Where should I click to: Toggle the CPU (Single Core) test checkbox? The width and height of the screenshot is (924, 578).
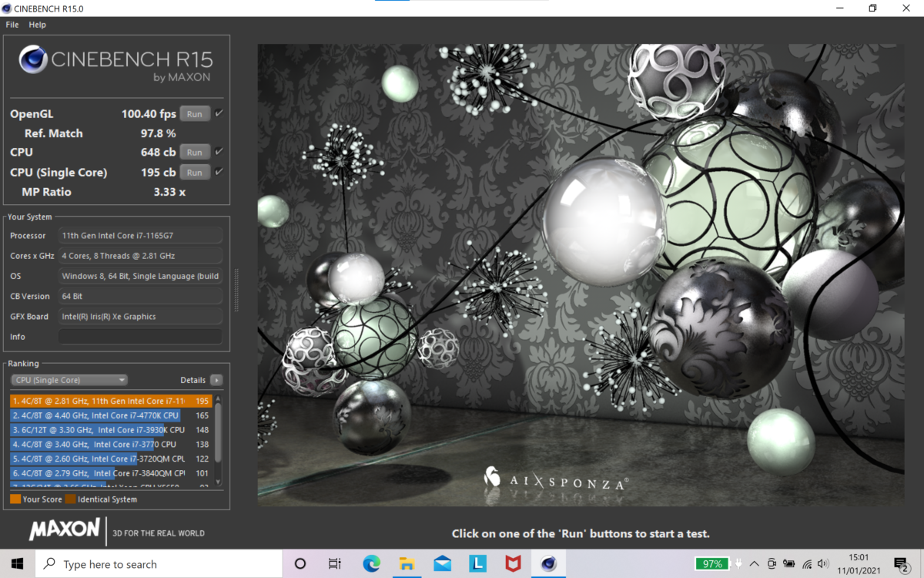[219, 172]
